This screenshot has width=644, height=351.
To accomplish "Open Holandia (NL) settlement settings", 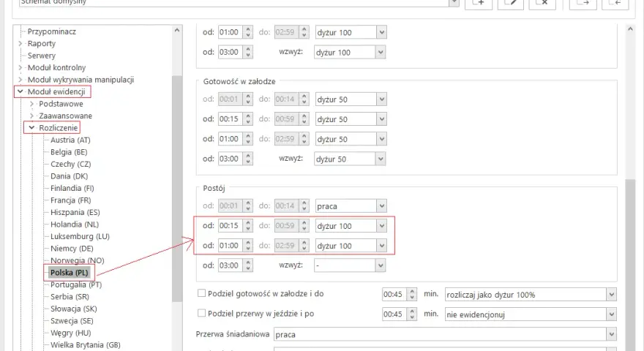I will (75, 224).
